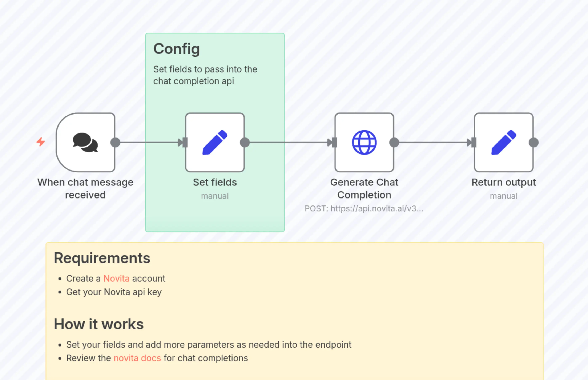This screenshot has width=588, height=380.
Task: Select the Return output pencil icon
Action: (x=504, y=142)
